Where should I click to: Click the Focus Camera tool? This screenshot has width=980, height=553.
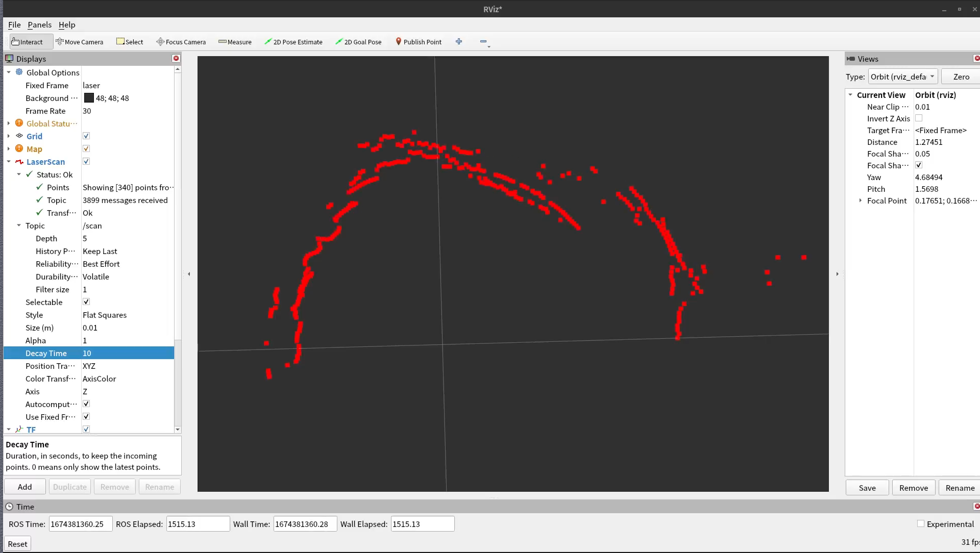click(x=181, y=42)
